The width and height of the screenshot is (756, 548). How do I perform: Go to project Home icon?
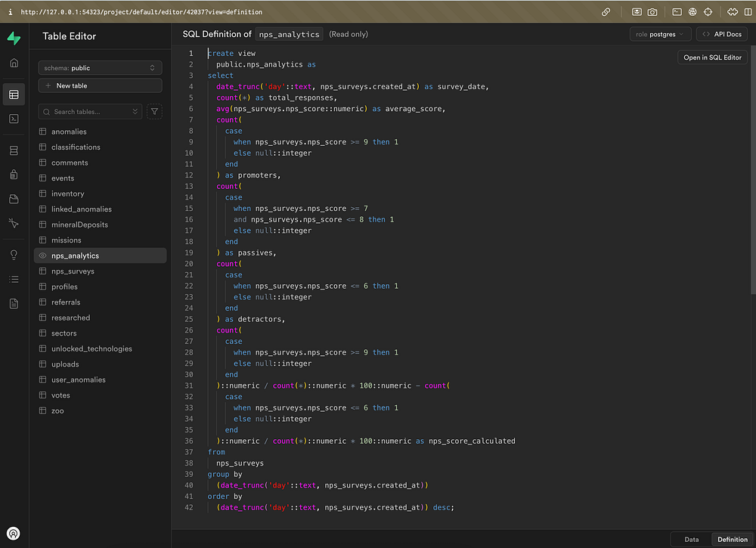[14, 63]
